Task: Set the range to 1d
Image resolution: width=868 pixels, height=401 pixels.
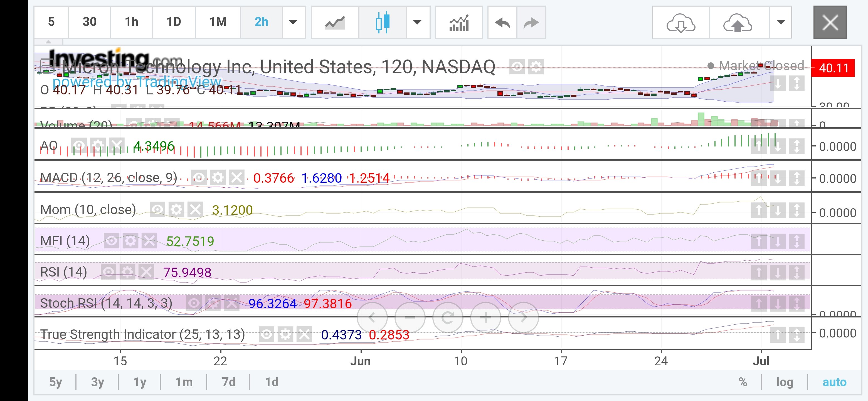Action: click(x=272, y=382)
